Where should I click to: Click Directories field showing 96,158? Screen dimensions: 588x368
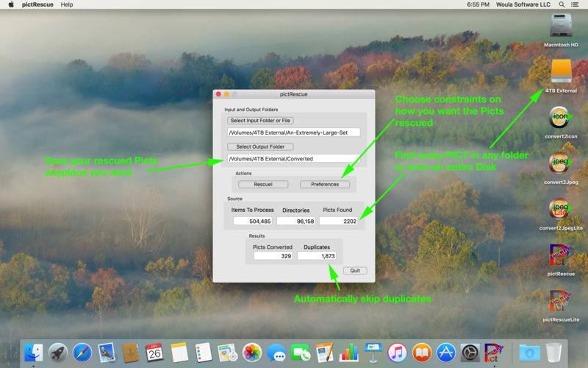[296, 222]
